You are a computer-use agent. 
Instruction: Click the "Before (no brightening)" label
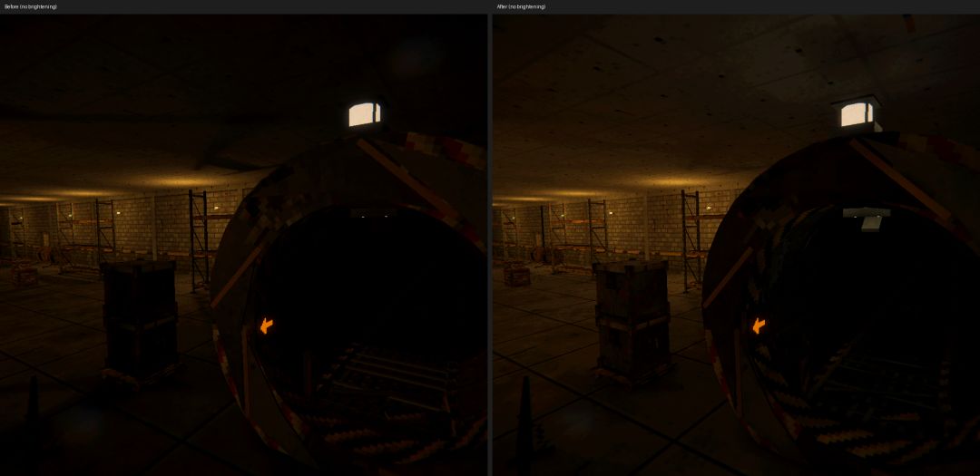pos(30,6)
